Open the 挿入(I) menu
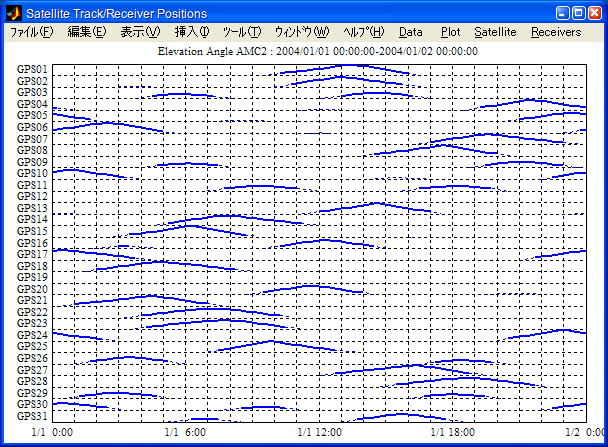608x447 pixels. [192, 32]
